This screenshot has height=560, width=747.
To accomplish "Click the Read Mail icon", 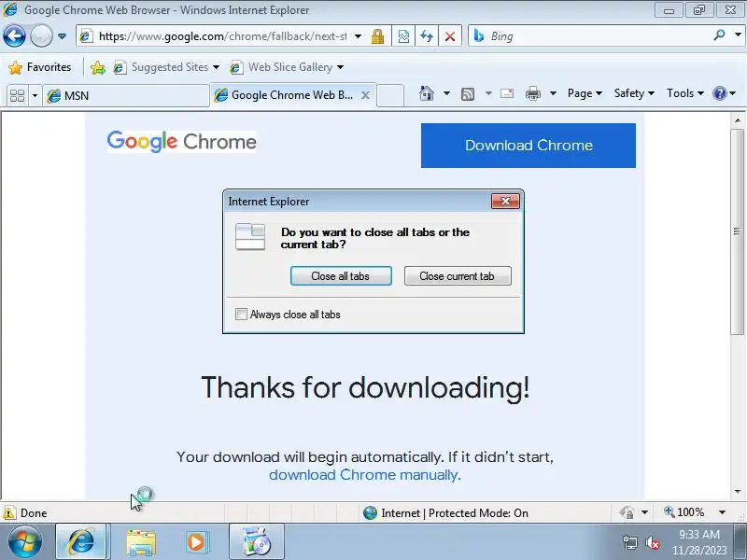I will coord(507,93).
